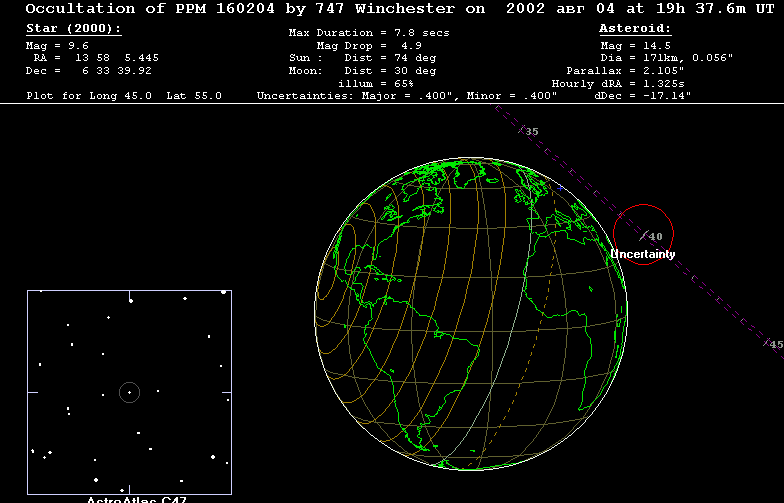The image size is (784, 503).
Task: Click the circled target star in finder chart
Action: [x=130, y=392]
